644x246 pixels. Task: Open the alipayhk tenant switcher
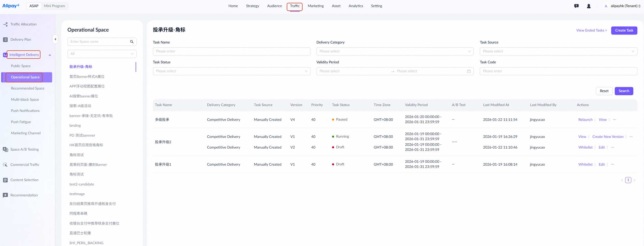625,6
